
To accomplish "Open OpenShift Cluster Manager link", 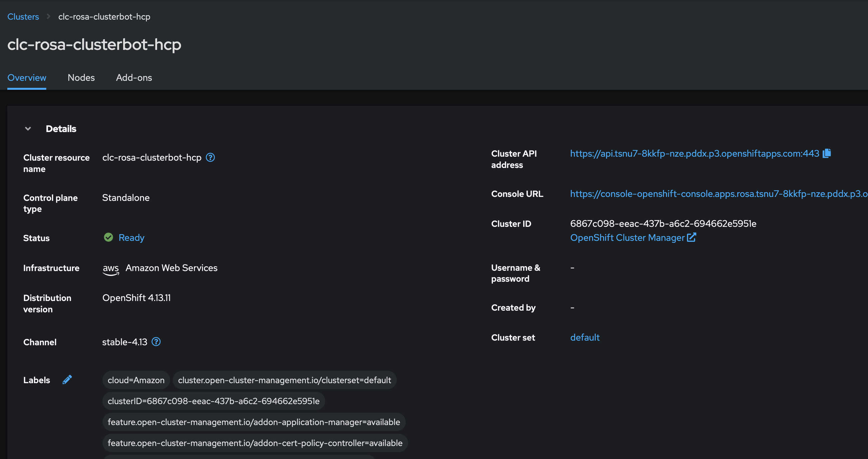I will click(x=627, y=238).
